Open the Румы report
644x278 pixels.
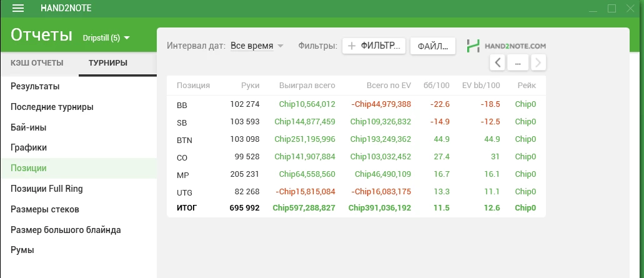pos(22,250)
